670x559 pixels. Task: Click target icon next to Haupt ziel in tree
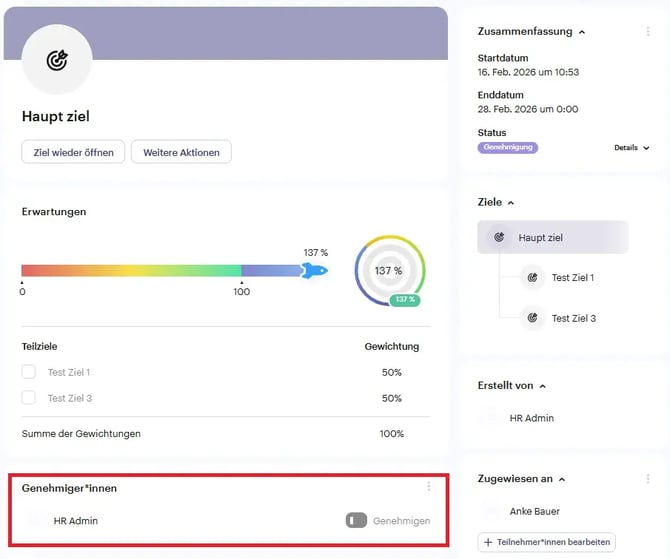tap(499, 237)
